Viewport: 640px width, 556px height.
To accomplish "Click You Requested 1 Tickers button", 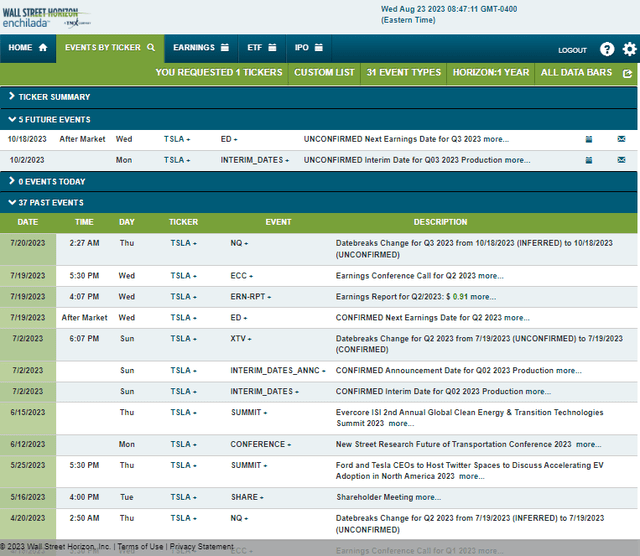I will pyautogui.click(x=219, y=73).
